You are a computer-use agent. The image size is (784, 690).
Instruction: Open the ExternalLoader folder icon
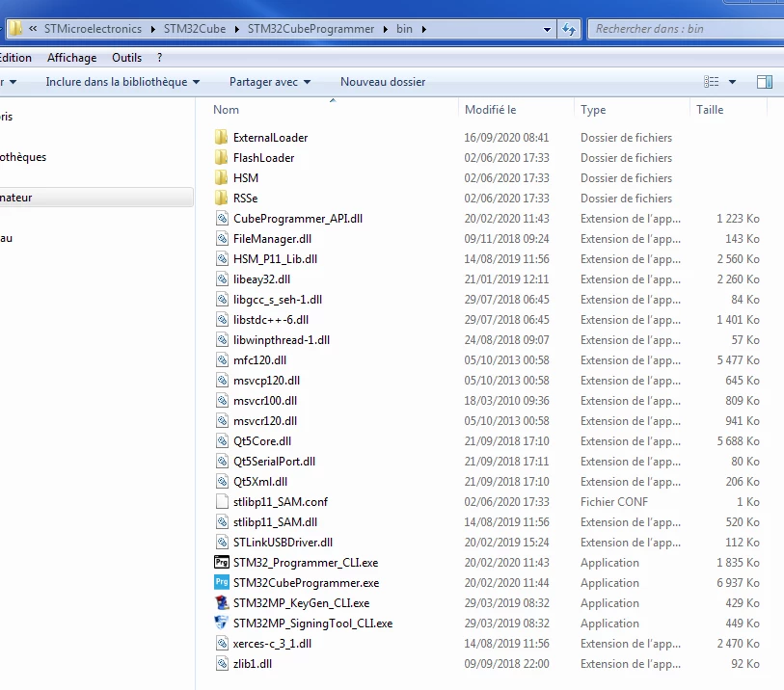(x=221, y=138)
